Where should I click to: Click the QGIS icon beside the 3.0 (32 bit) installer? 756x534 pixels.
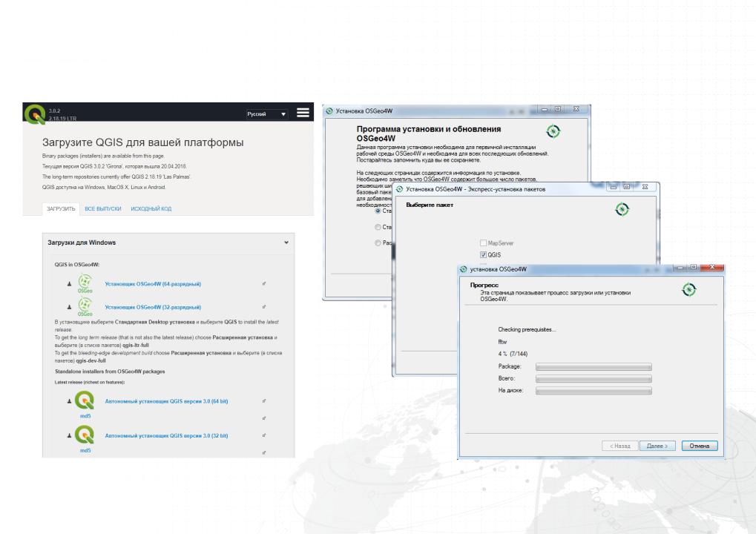(85, 435)
